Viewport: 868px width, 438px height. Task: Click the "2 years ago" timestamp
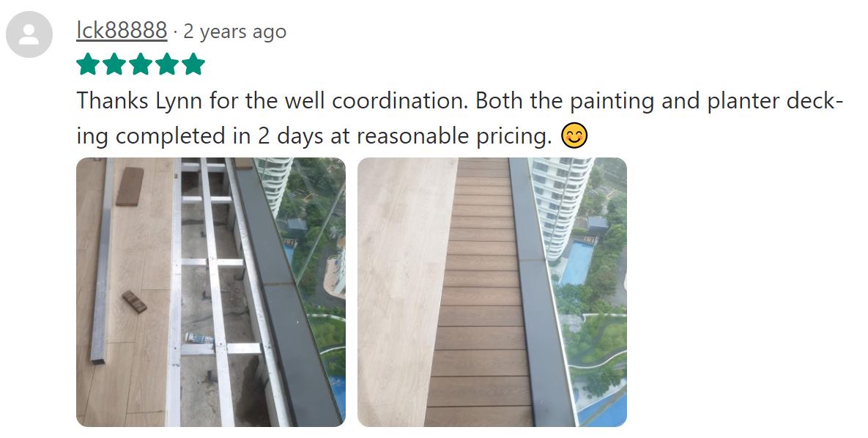(234, 31)
